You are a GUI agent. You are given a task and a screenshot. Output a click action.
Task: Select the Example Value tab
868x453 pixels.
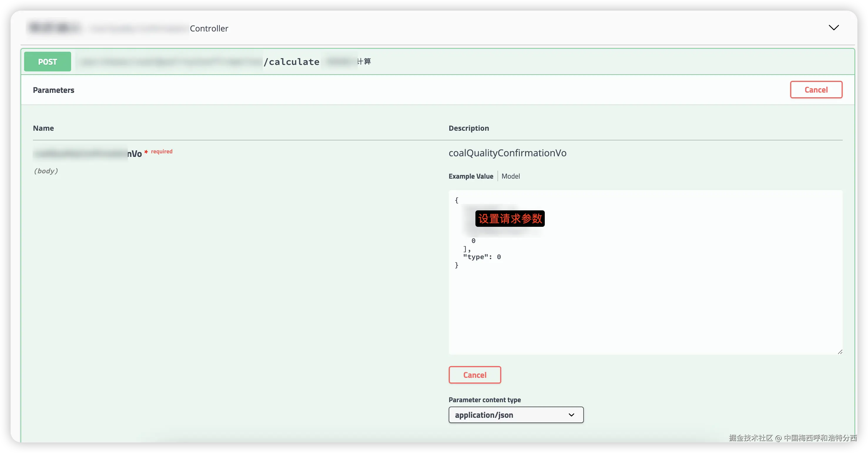pyautogui.click(x=470, y=176)
